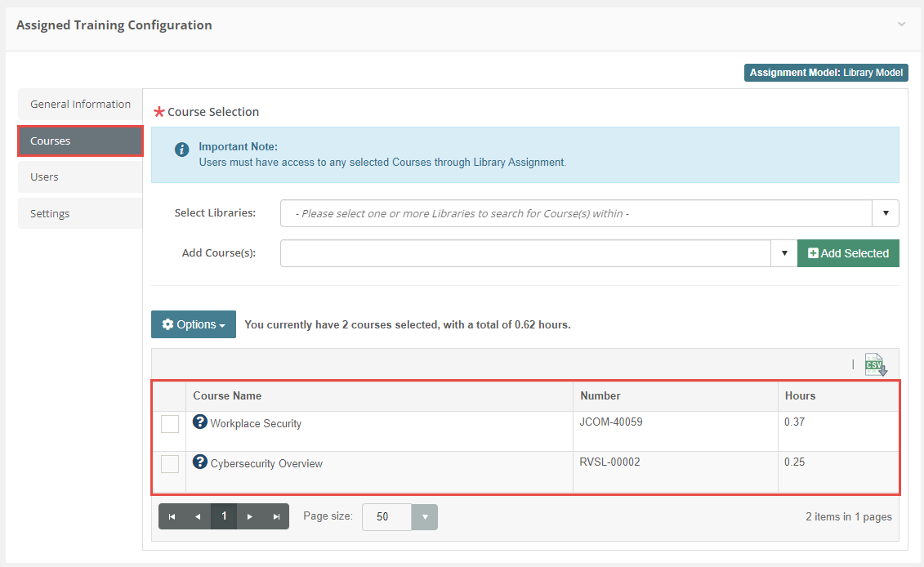
Task: Go to next page of results
Action: 250,516
